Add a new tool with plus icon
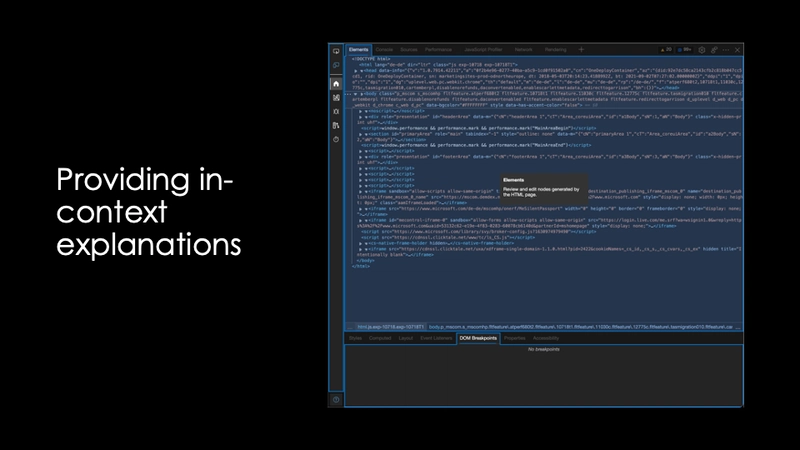The height and width of the screenshot is (450, 800). point(581,49)
